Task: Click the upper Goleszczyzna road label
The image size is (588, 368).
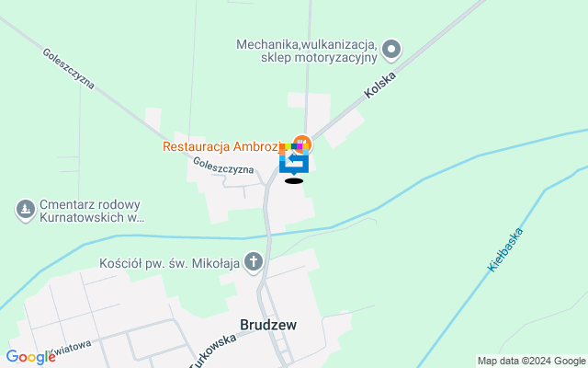Action: point(68,68)
